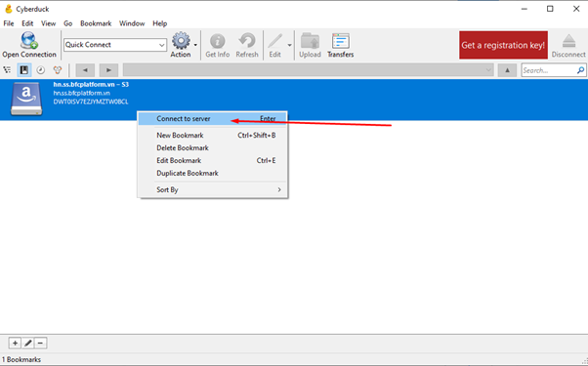Screen dimensions: 588x366
Task: Click access key text DWT0ISV7EZJYMZTW0BCL
Action: pyautogui.click(x=91, y=102)
